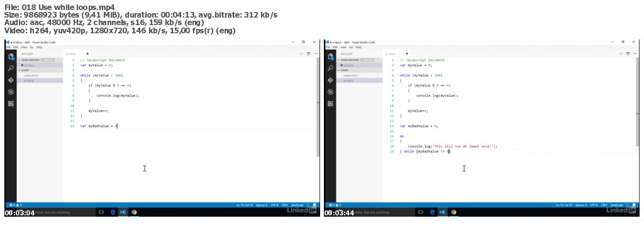The image size is (644, 228).
Task: Select script.js under Open Editors, right frame
Action: (x=359, y=65)
